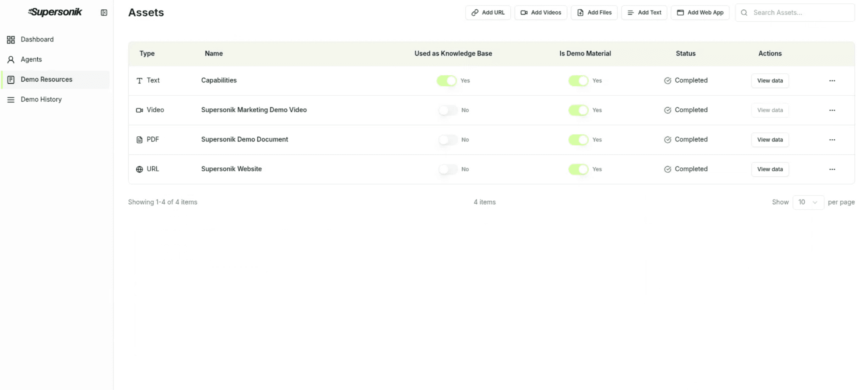Click Is Demo Material column header
The height and width of the screenshot is (390, 868).
pos(585,54)
